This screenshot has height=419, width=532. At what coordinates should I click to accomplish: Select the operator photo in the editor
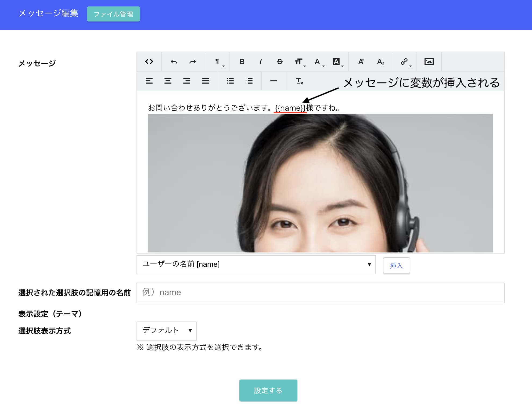coord(320,183)
